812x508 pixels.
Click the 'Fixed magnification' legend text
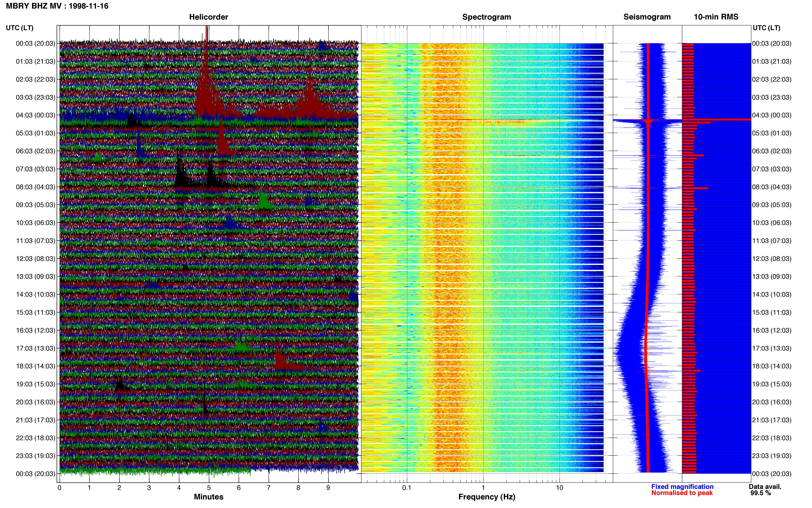tap(682, 487)
